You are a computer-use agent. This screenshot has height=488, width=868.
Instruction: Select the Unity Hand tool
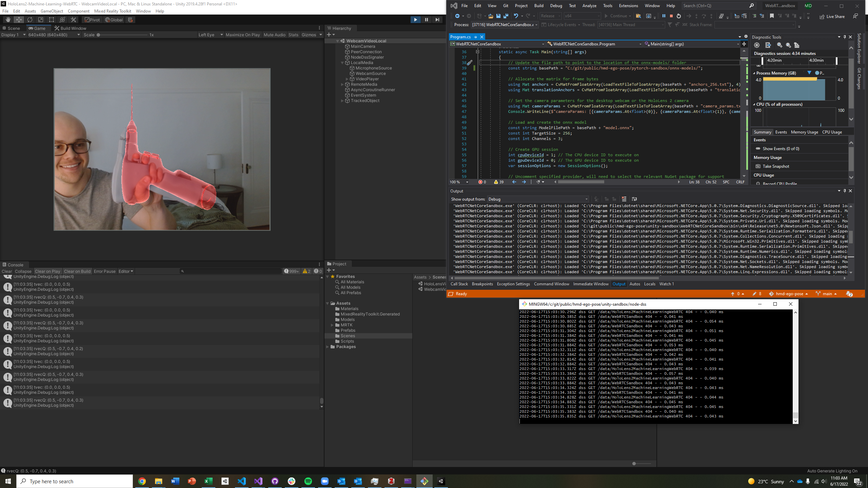pos(8,20)
